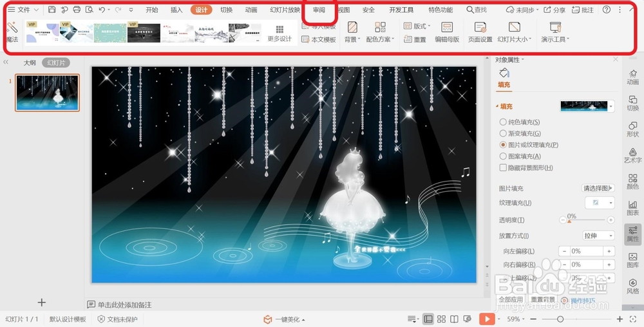This screenshot has width=644, height=327.
Task: Select 渐变填充(G) radio button
Action: (x=503, y=133)
